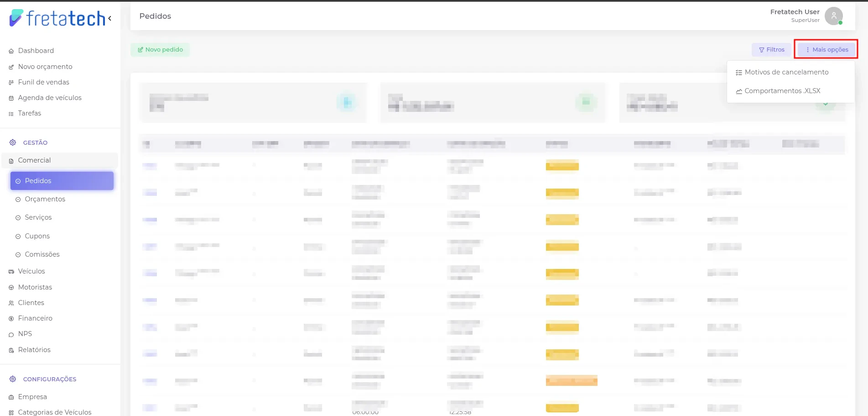The width and height of the screenshot is (868, 416).
Task: Click the Empresa building icon
Action: (11, 397)
